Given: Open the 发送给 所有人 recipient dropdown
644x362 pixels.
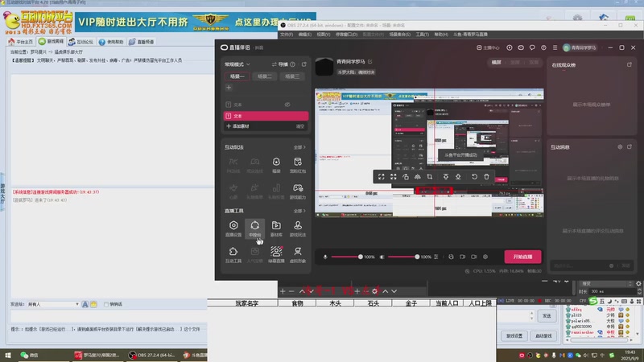Looking at the screenshot, I should click(x=53, y=304).
